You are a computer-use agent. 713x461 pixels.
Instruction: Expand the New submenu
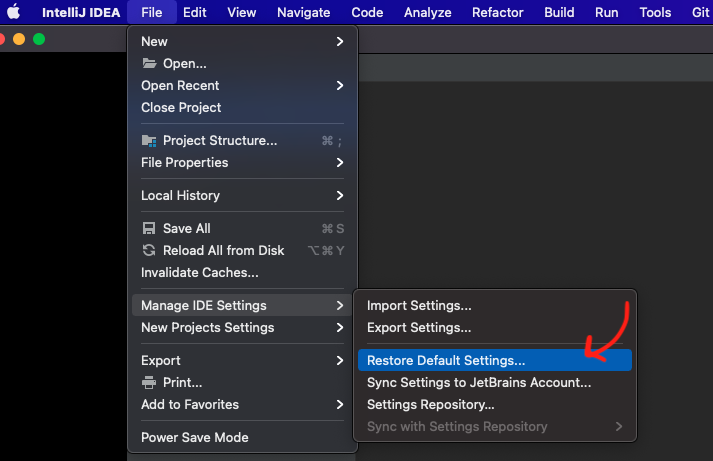tap(242, 41)
